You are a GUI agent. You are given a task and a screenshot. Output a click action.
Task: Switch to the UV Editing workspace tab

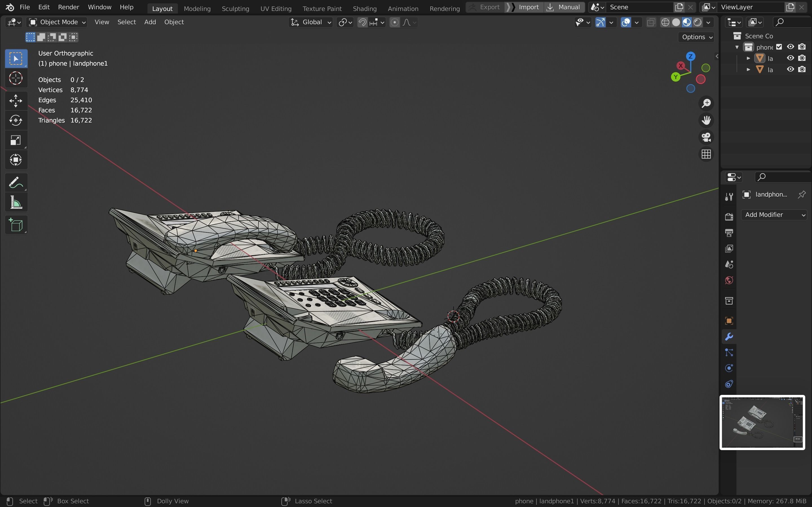pyautogui.click(x=276, y=8)
